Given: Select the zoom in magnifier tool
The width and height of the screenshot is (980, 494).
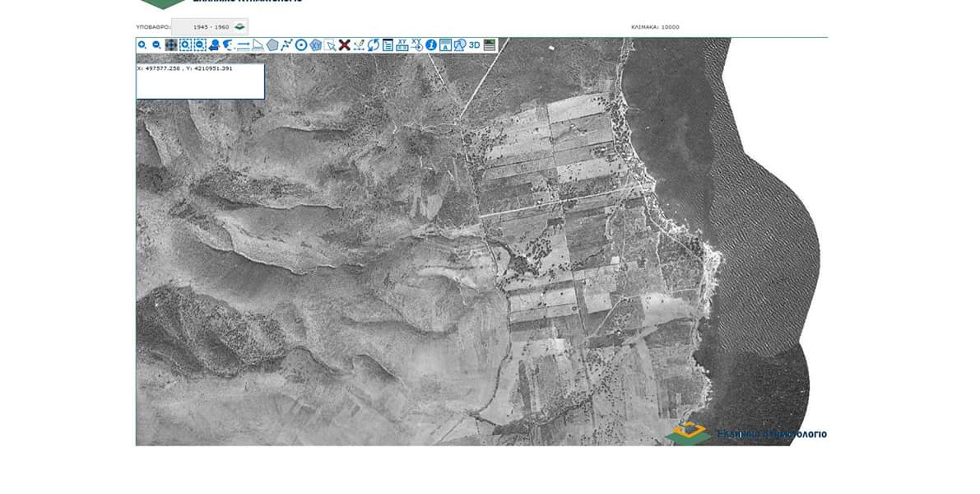Looking at the screenshot, I should click(x=142, y=45).
